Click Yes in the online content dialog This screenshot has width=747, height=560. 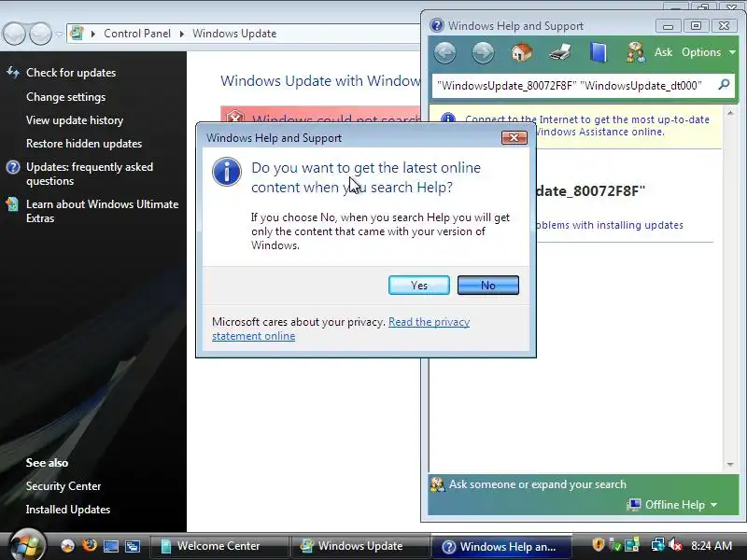click(x=418, y=286)
